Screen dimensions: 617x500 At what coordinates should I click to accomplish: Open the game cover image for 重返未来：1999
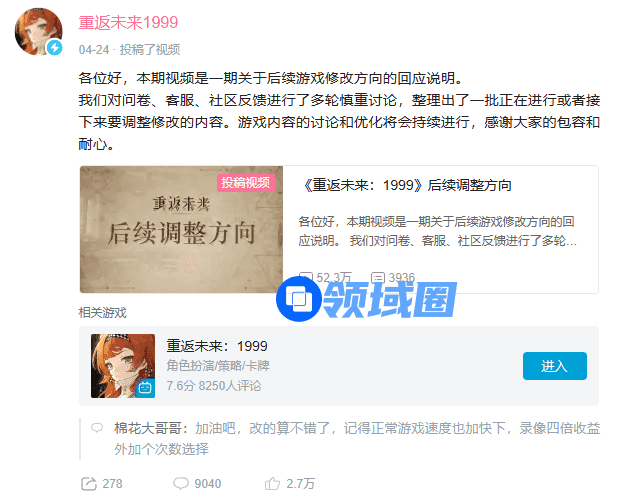click(x=123, y=366)
